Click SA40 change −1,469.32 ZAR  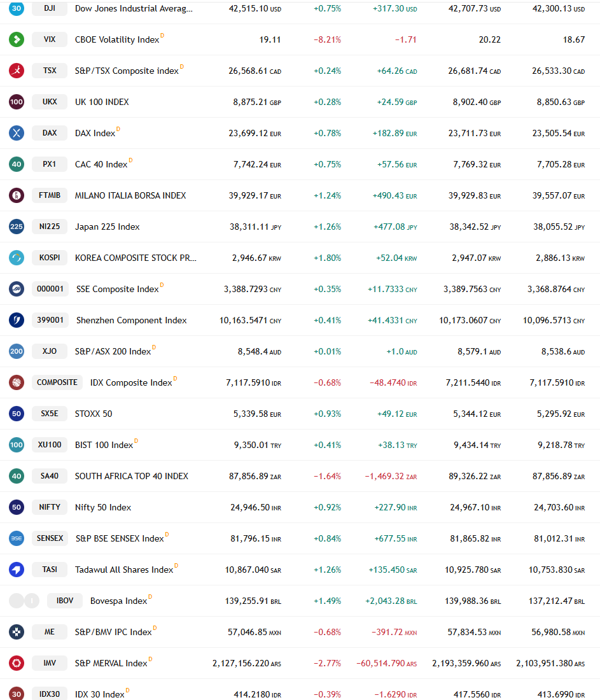(391, 477)
